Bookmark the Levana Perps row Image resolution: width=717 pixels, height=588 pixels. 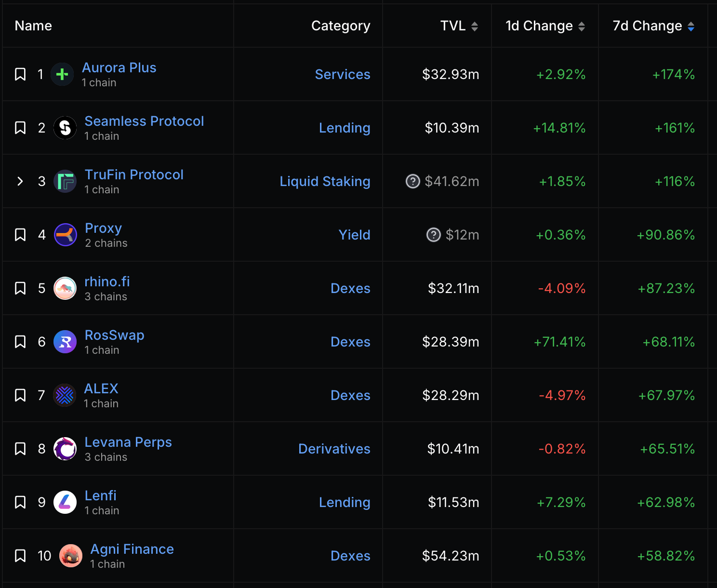coord(20,449)
